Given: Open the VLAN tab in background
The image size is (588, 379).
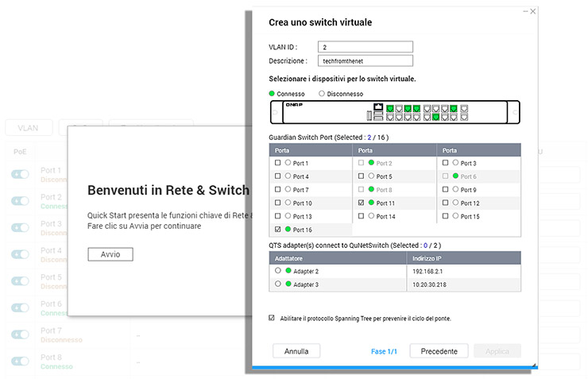Looking at the screenshot, I should (x=29, y=127).
